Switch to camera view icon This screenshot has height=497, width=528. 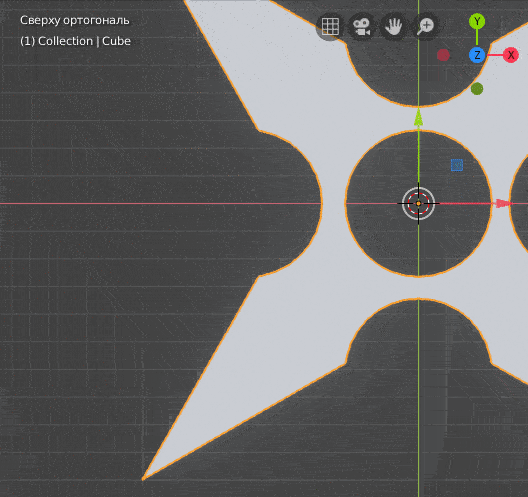tap(361, 27)
